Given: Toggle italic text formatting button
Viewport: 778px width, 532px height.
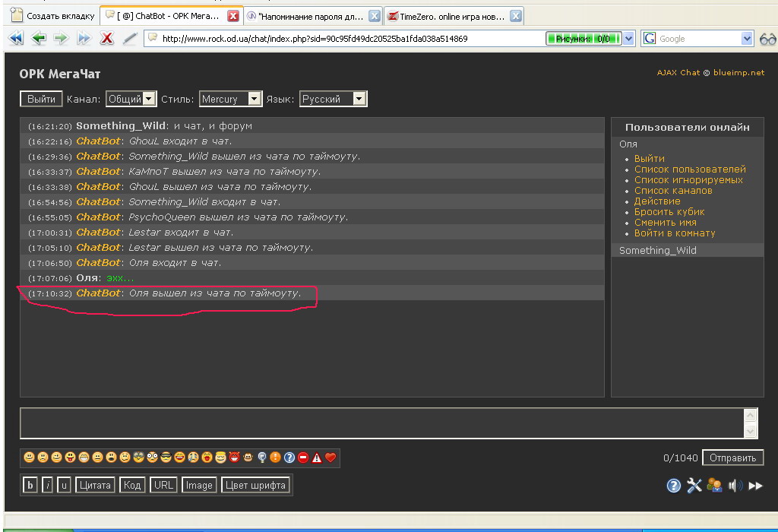Looking at the screenshot, I should pyautogui.click(x=48, y=485).
